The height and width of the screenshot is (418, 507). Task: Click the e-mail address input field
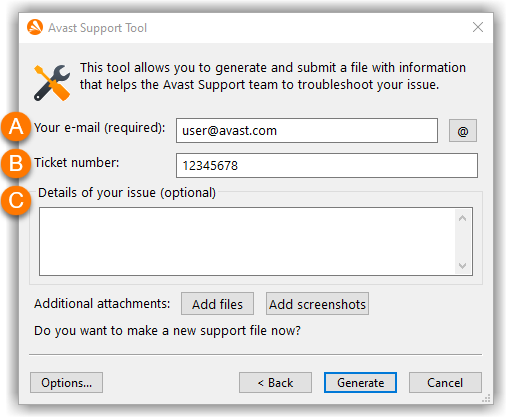pyautogui.click(x=307, y=131)
